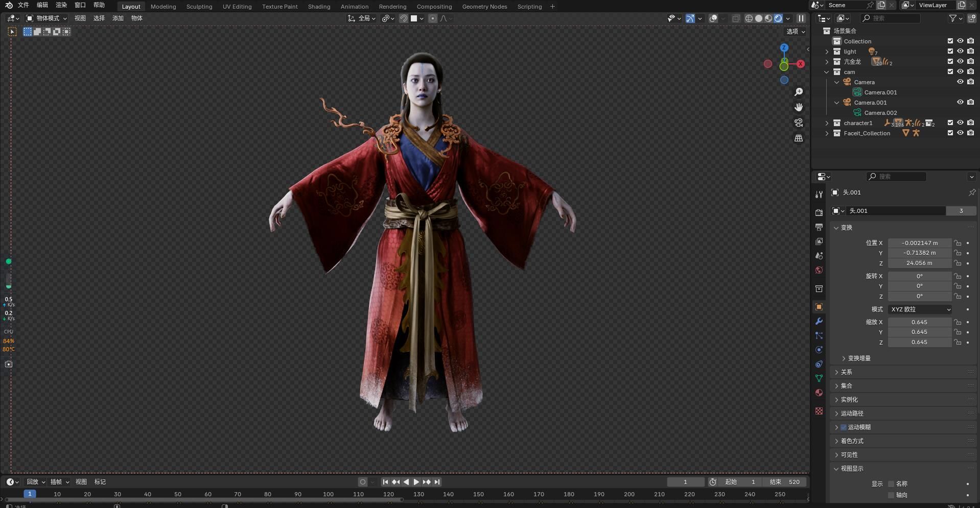Hide character1 collection with eye icon
Viewport: 980px width, 508px height.
[x=960, y=123]
